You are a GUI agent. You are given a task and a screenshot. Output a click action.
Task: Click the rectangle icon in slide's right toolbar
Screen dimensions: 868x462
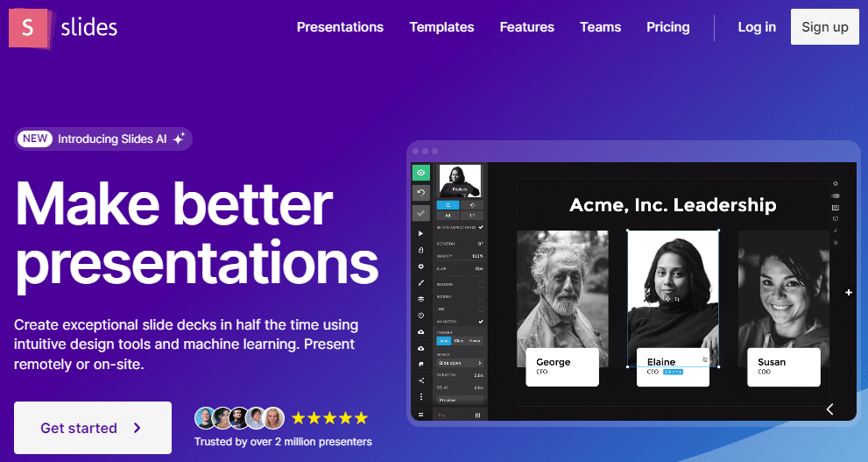click(x=836, y=207)
